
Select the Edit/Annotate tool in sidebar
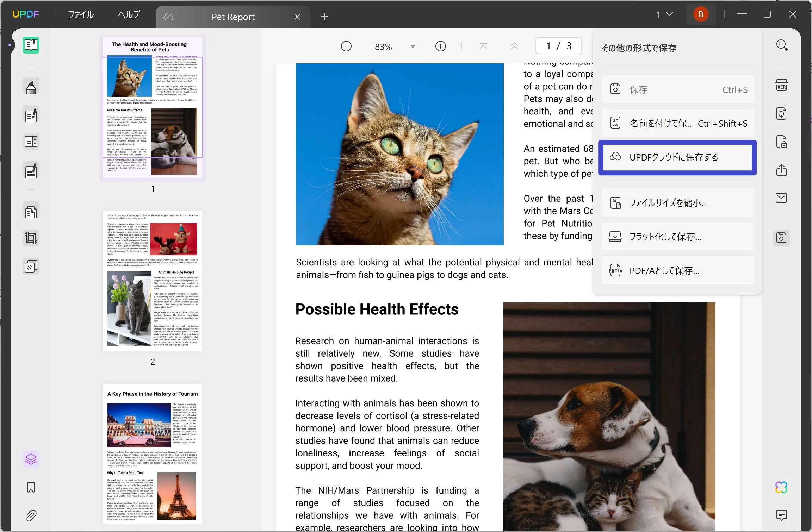click(31, 116)
